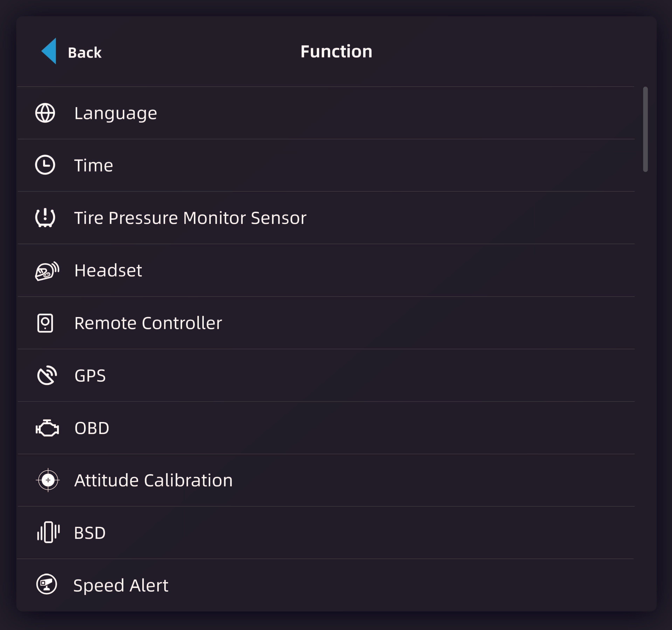Click the OBD engine icon
The height and width of the screenshot is (630, 672).
pyautogui.click(x=47, y=428)
